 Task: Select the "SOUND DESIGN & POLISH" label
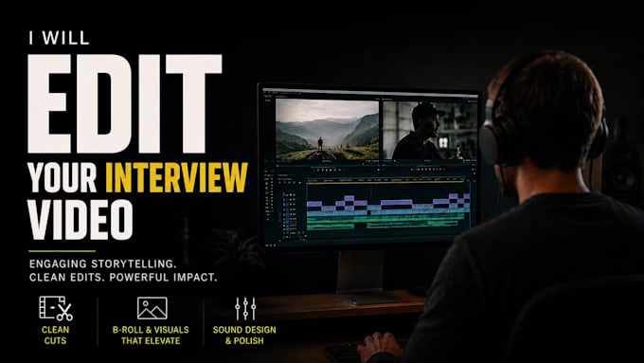pyautogui.click(x=244, y=336)
